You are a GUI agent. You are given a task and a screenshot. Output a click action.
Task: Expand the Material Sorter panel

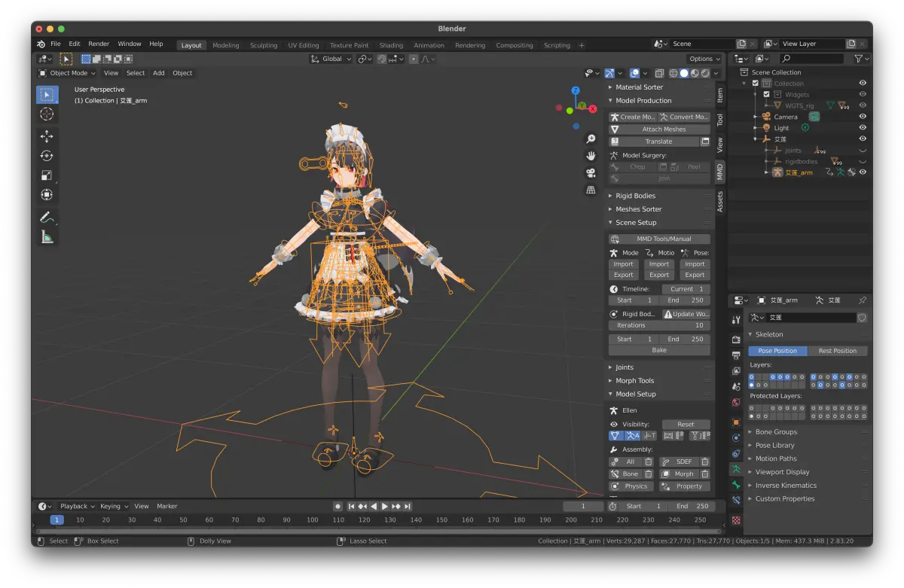point(639,87)
